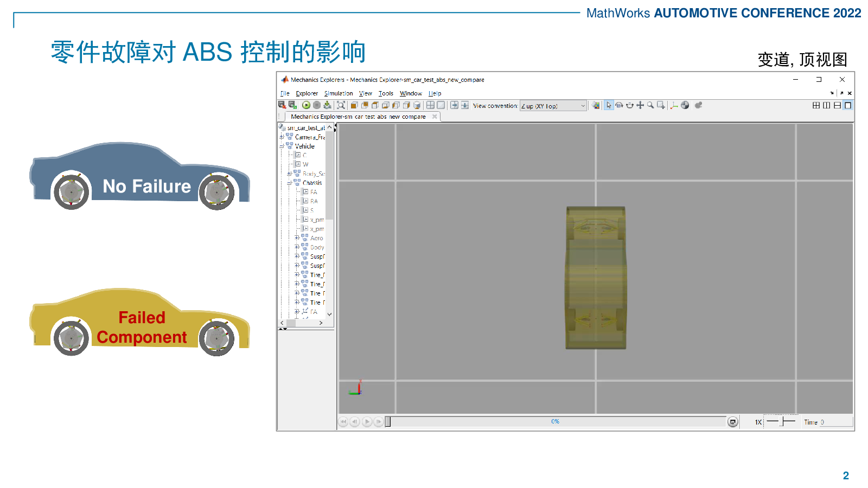The image size is (868, 488).
Task: Expand the Body_Sc tree node
Action: pyautogui.click(x=289, y=174)
